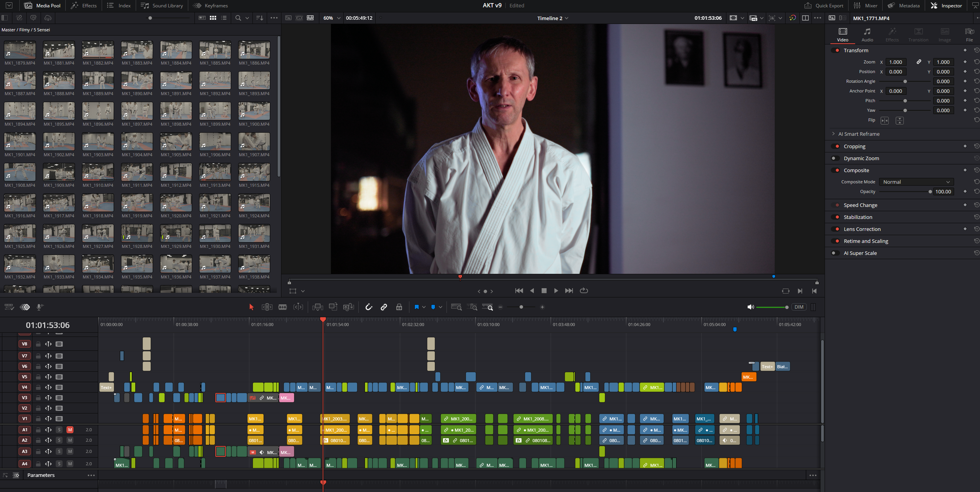Click the marker icon in the timeline toolbar

click(x=433, y=307)
